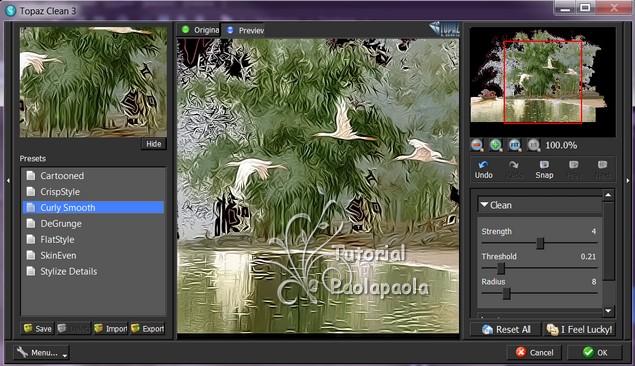
Task: Go to the Prev snapshot
Action: [573, 169]
